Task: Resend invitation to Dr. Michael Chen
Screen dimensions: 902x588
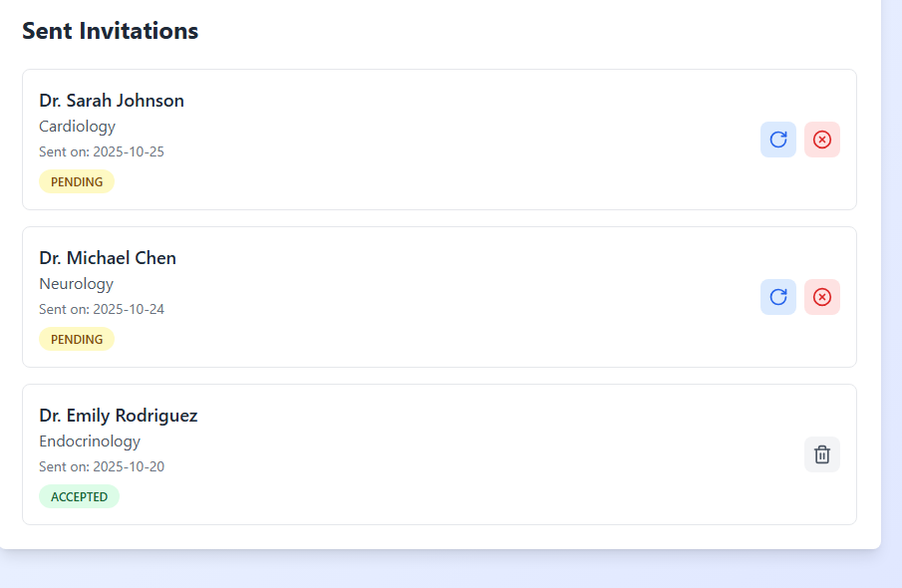Action: 778,297
